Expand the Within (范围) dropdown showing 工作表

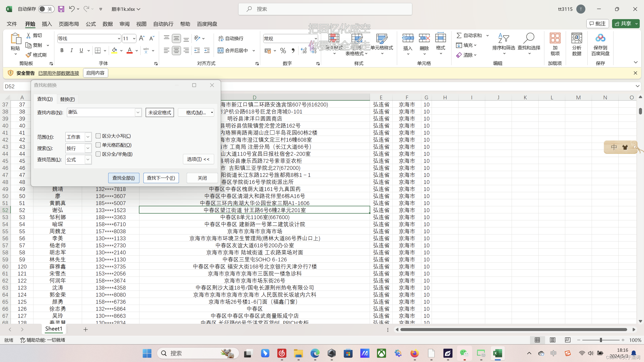point(88,137)
